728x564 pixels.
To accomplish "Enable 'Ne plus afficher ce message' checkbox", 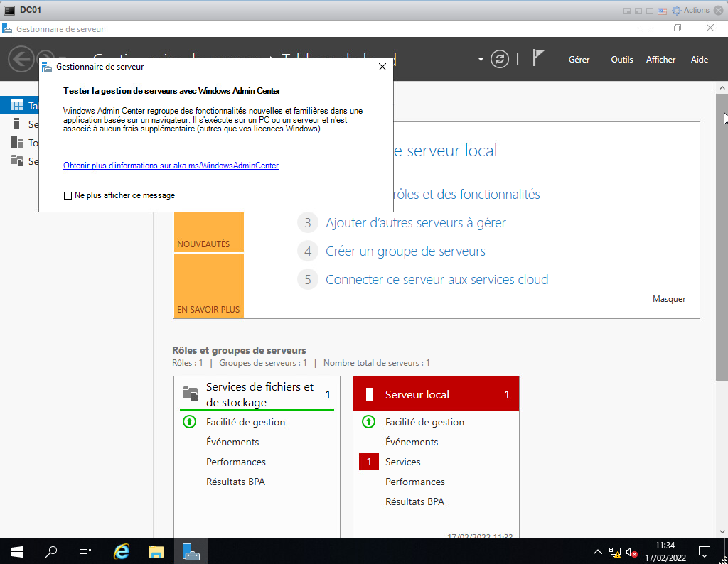I will pyautogui.click(x=68, y=195).
